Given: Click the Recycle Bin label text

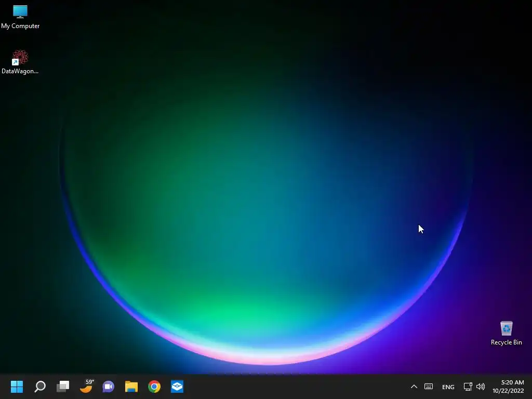Looking at the screenshot, I should click(506, 342).
